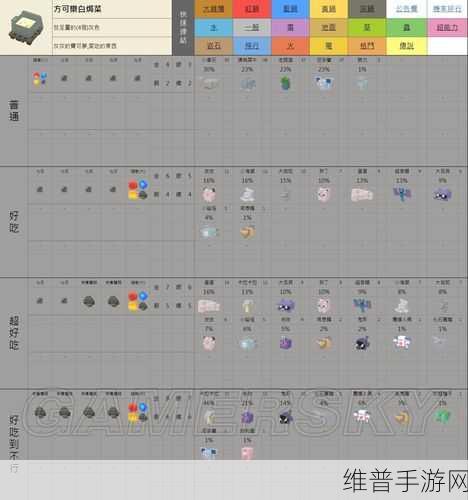
Task: Click the 30% Pokémon in 普通 row
Action: 209,83
